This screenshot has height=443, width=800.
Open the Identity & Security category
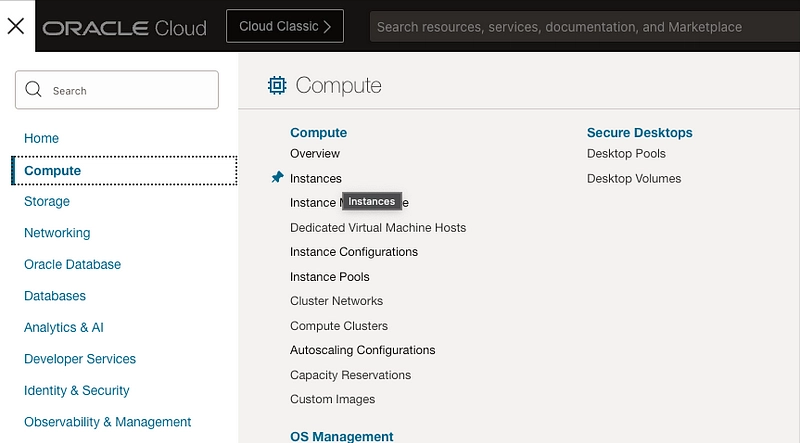point(77,390)
